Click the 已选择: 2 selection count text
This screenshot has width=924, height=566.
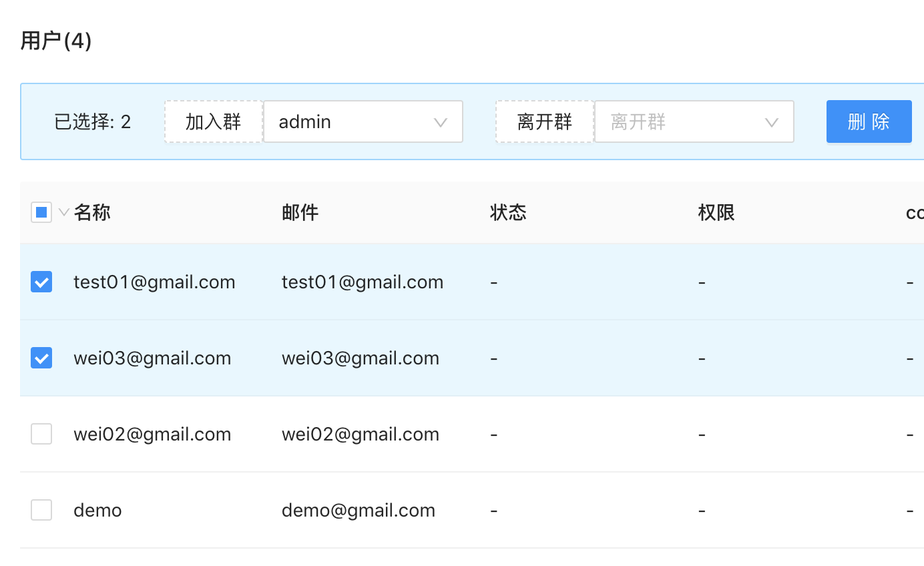tap(93, 121)
